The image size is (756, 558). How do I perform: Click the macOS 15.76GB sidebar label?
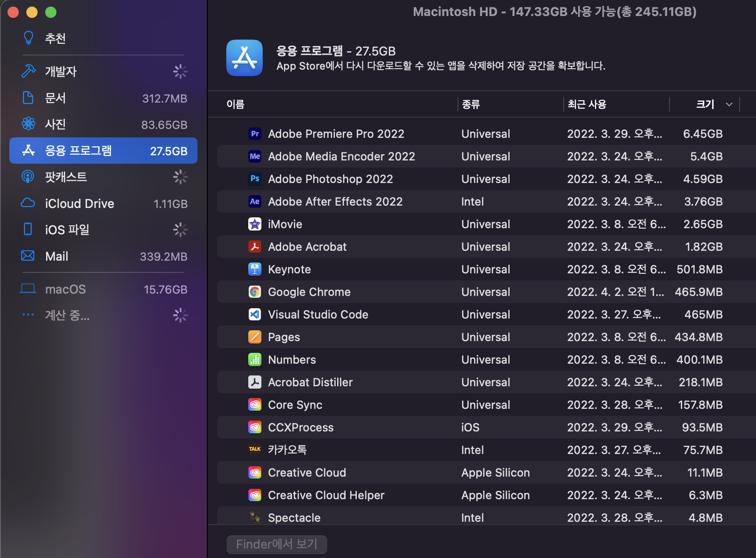103,289
